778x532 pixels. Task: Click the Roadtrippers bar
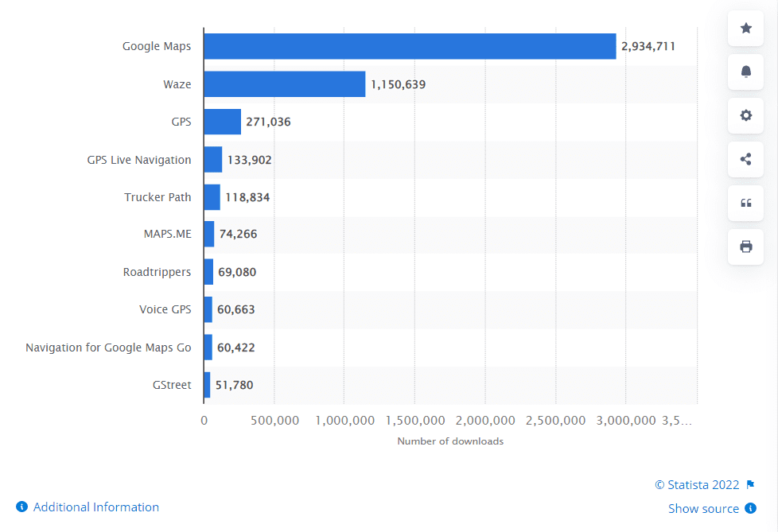[208, 272]
